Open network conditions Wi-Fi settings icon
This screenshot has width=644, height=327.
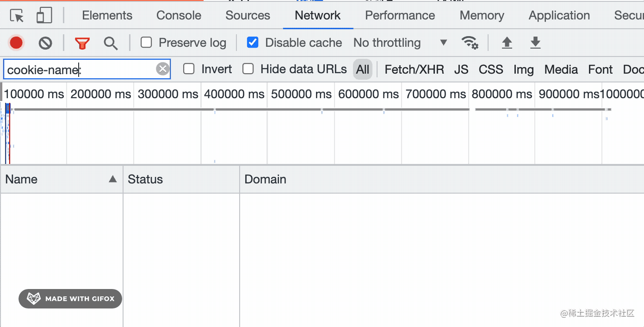pyautogui.click(x=470, y=43)
